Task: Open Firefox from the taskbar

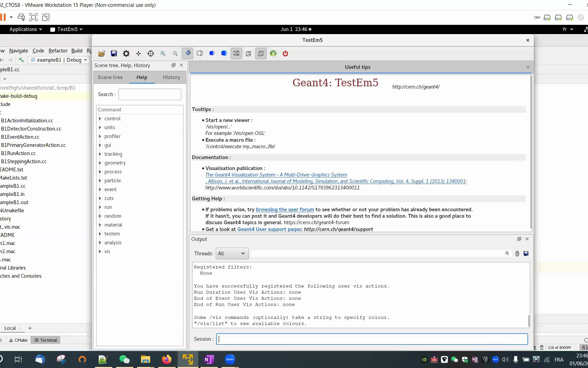Action: point(167,359)
